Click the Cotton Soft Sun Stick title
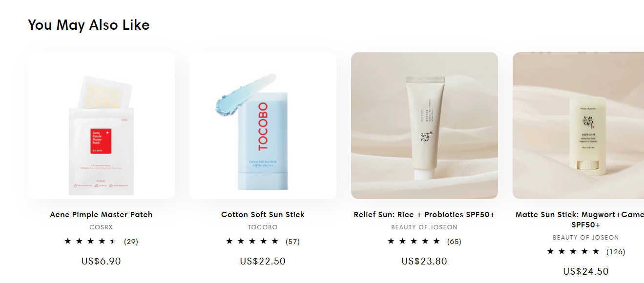Viewport: 644px width, 283px height. coord(263,215)
